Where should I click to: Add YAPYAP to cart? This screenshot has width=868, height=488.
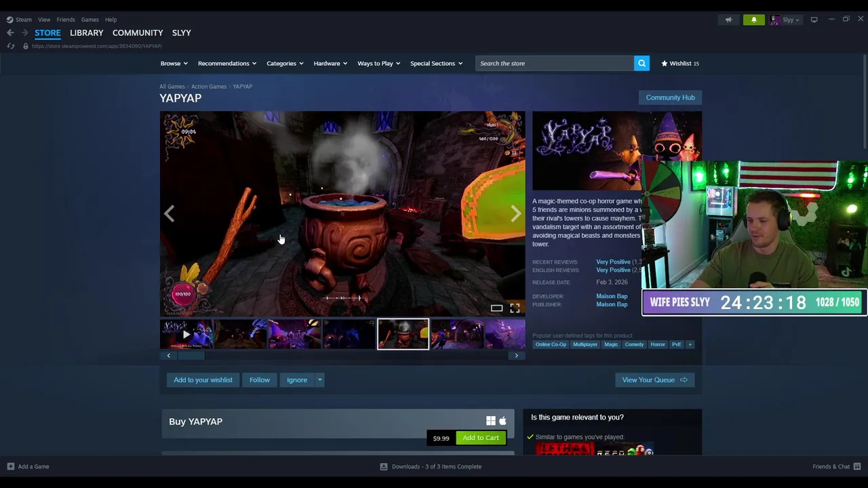coord(481,438)
